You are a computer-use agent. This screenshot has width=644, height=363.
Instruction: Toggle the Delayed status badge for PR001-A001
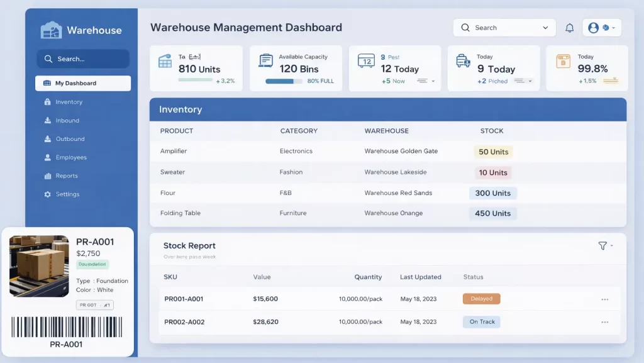coord(481,298)
